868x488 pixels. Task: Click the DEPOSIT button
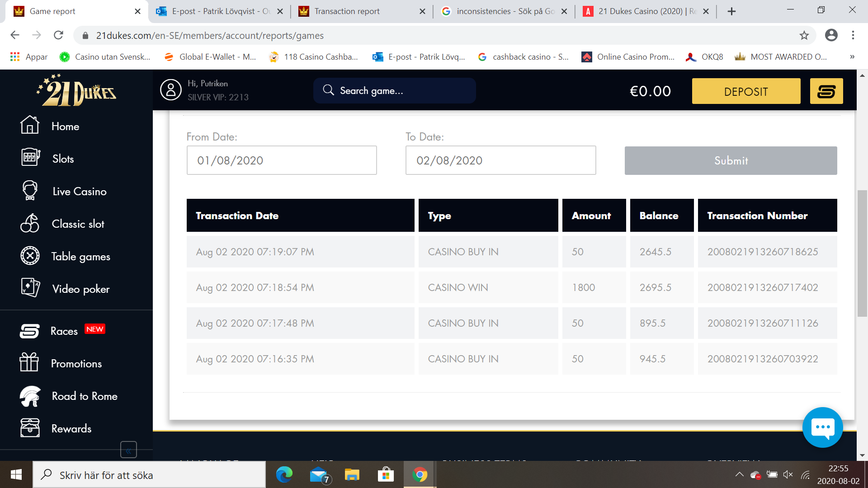(746, 91)
